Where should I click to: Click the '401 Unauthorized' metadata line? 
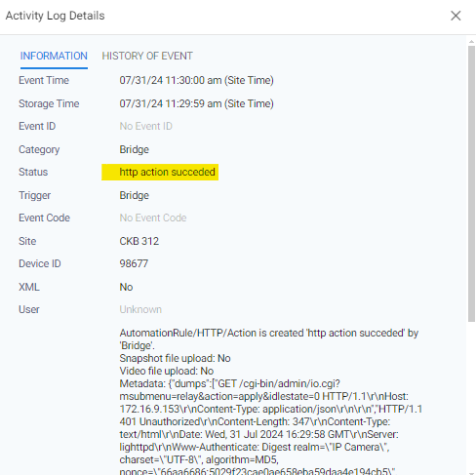[x=255, y=421]
